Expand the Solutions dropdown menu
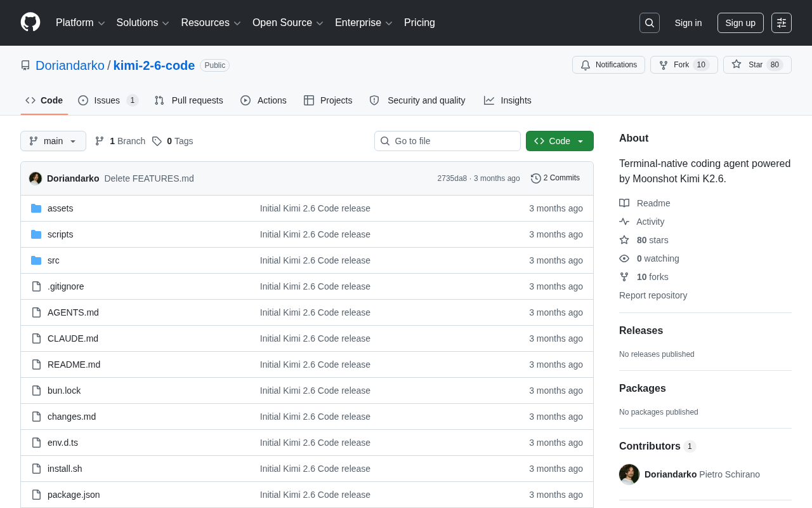812x508 pixels. point(143,23)
